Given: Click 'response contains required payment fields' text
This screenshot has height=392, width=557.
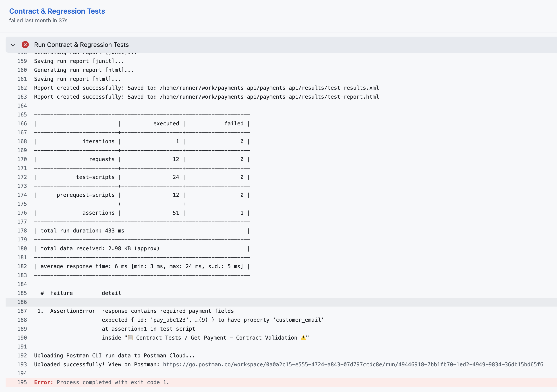Looking at the screenshot, I should (168, 311).
